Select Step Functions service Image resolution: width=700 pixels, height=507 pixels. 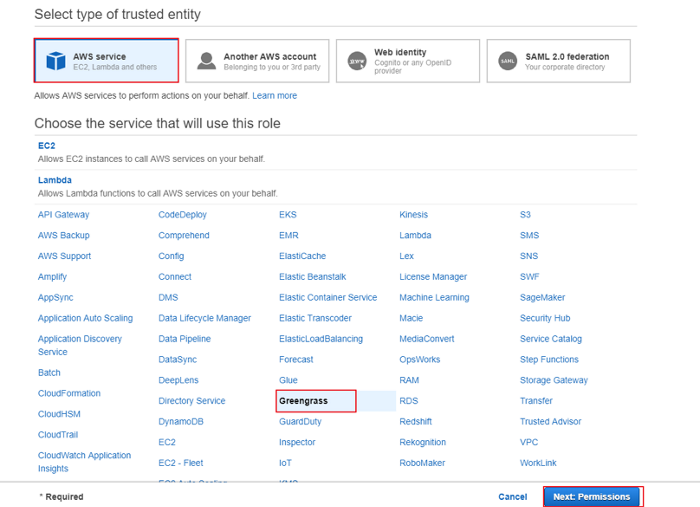tap(549, 359)
